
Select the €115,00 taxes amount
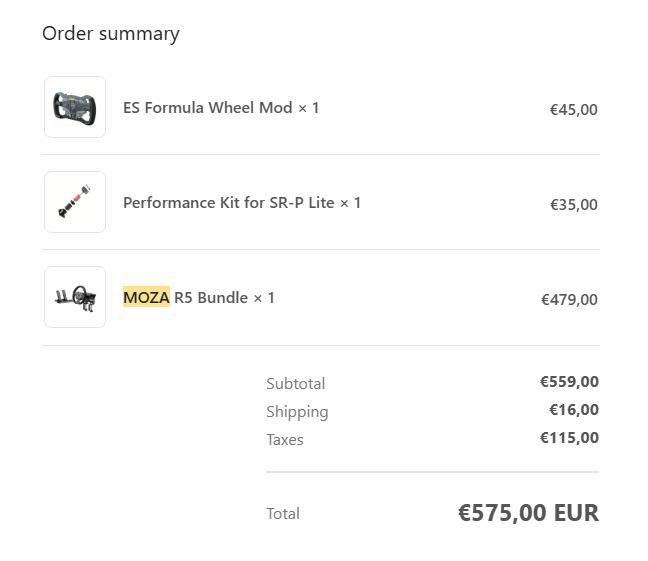pyautogui.click(x=569, y=437)
